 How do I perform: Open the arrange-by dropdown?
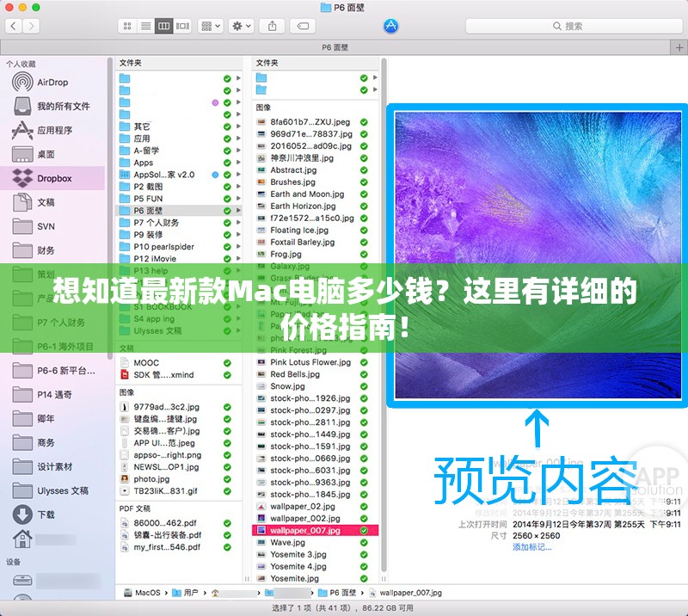click(x=211, y=27)
